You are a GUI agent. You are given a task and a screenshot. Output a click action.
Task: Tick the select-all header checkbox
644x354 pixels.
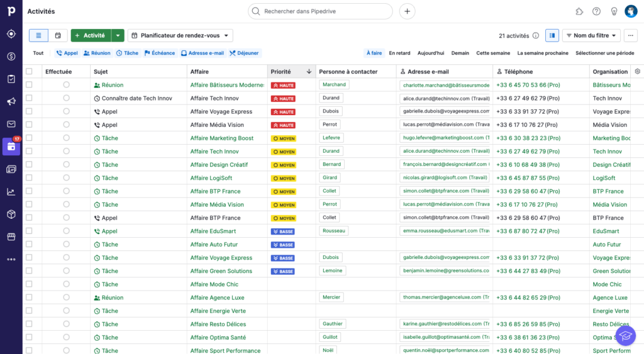coord(29,72)
